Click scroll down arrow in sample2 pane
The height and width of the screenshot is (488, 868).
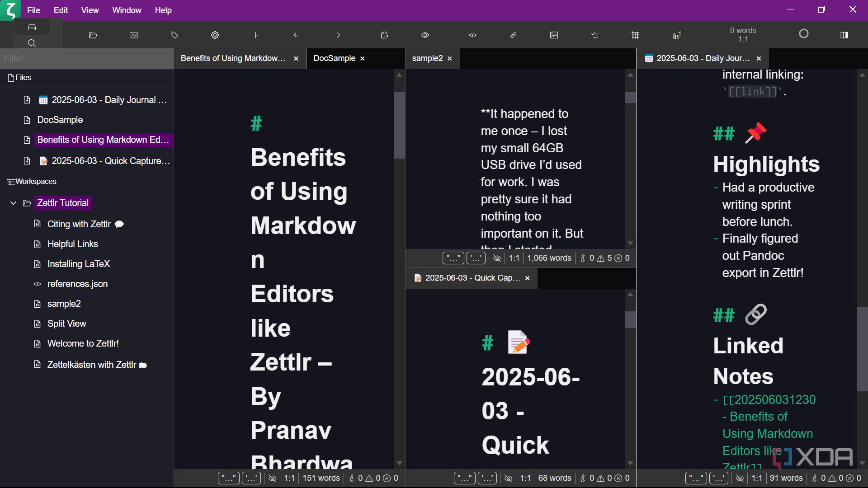tap(630, 243)
